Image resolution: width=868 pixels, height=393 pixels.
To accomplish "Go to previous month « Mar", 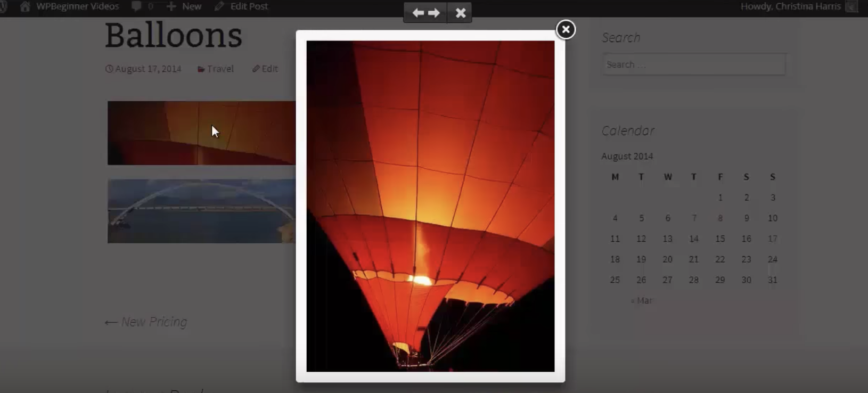I will (x=642, y=300).
